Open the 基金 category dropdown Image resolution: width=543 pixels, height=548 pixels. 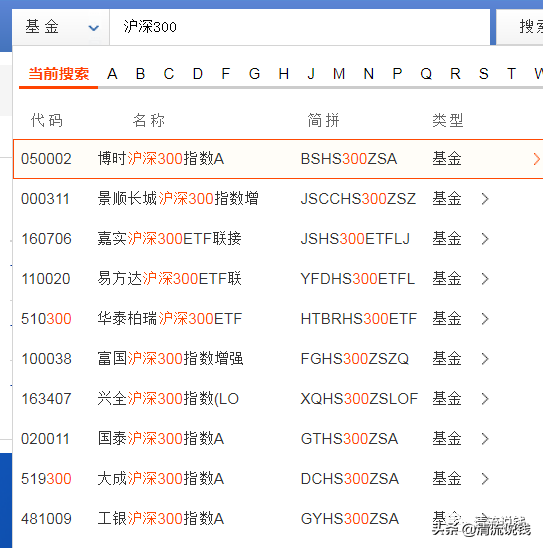click(60, 27)
